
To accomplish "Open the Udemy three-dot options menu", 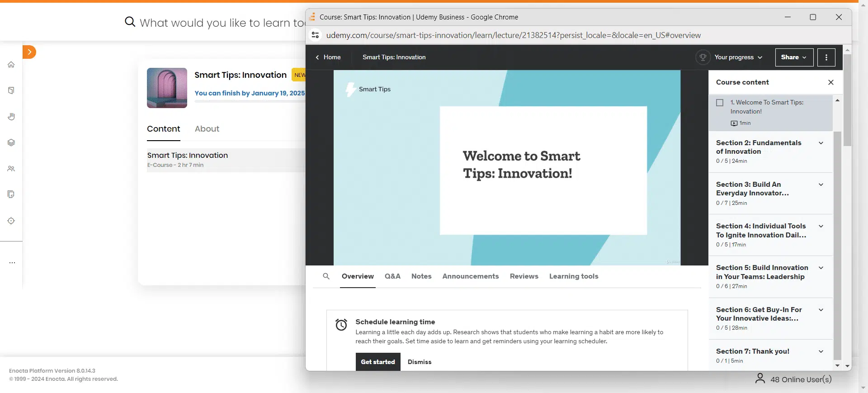I will click(x=826, y=57).
